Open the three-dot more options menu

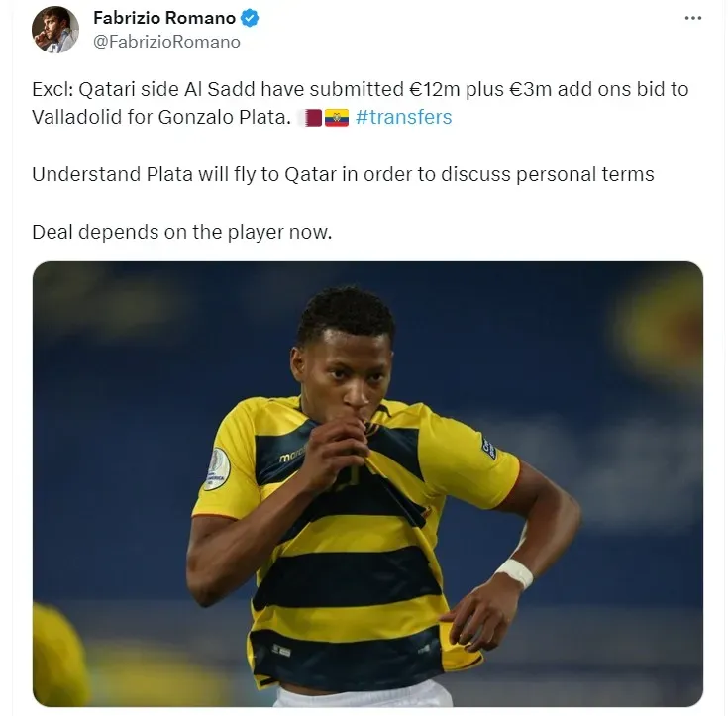click(x=692, y=18)
